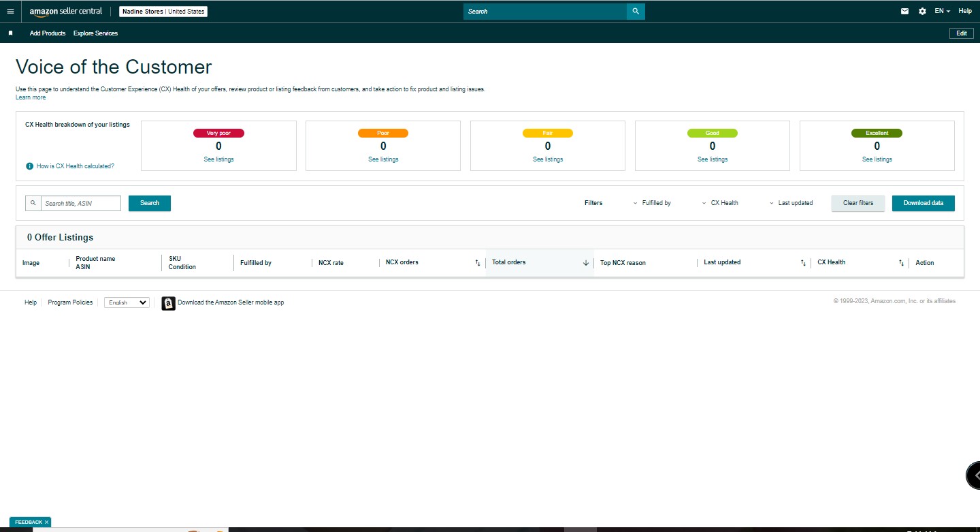The height and width of the screenshot is (532, 980).
Task: Expand the CX Health filter
Action: (x=720, y=203)
